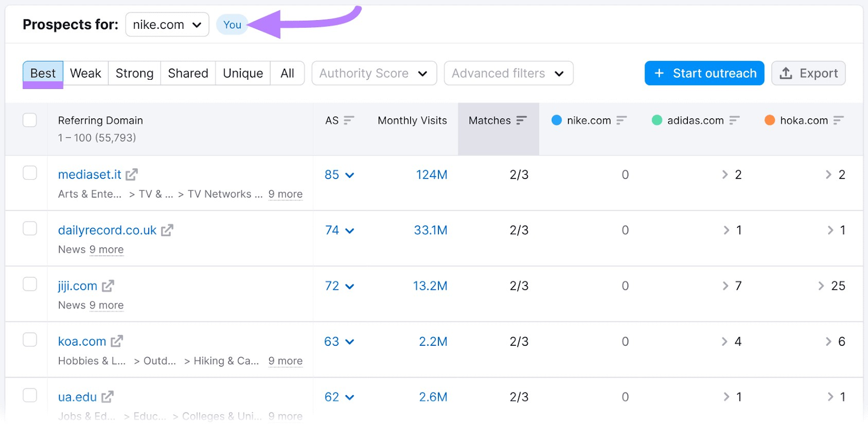Open jiji.com in new tab icon

click(x=108, y=286)
